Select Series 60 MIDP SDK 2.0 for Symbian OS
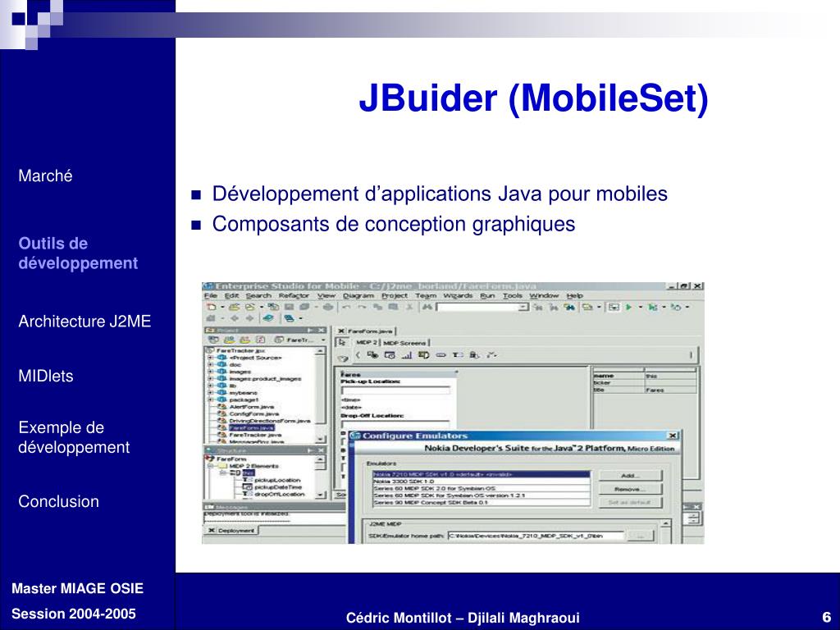The height and width of the screenshot is (630, 840). (x=481, y=488)
